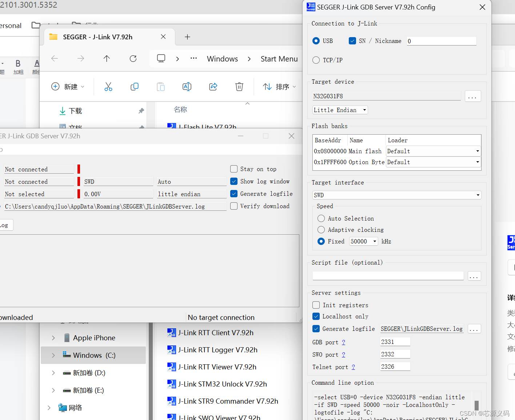Select the TCP/IP connection radio button

(x=316, y=60)
